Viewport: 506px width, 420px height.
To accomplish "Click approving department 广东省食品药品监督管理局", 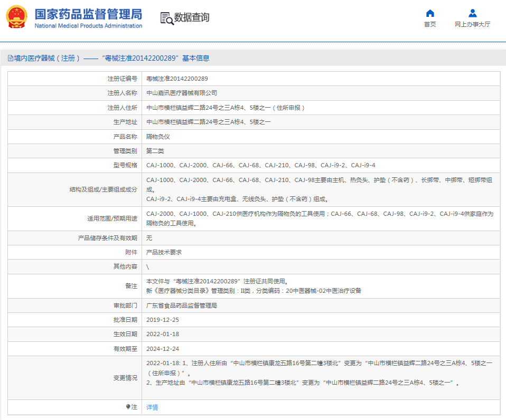I will coord(182,306).
